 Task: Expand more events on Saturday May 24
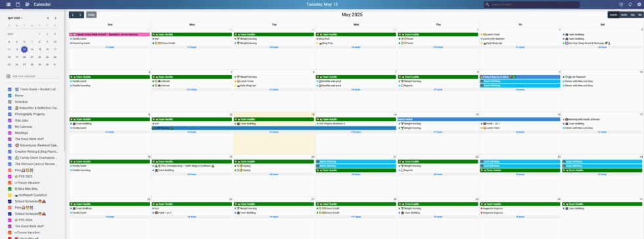click(603, 174)
